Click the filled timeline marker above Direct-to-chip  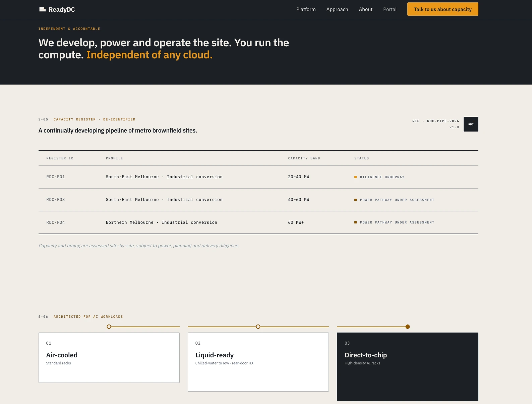point(408,327)
